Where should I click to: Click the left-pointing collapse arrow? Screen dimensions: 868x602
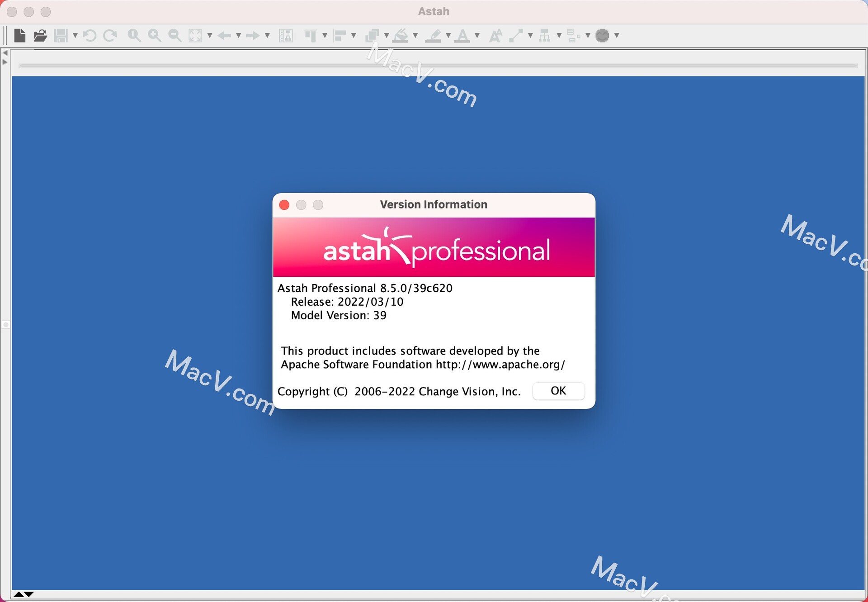point(5,53)
